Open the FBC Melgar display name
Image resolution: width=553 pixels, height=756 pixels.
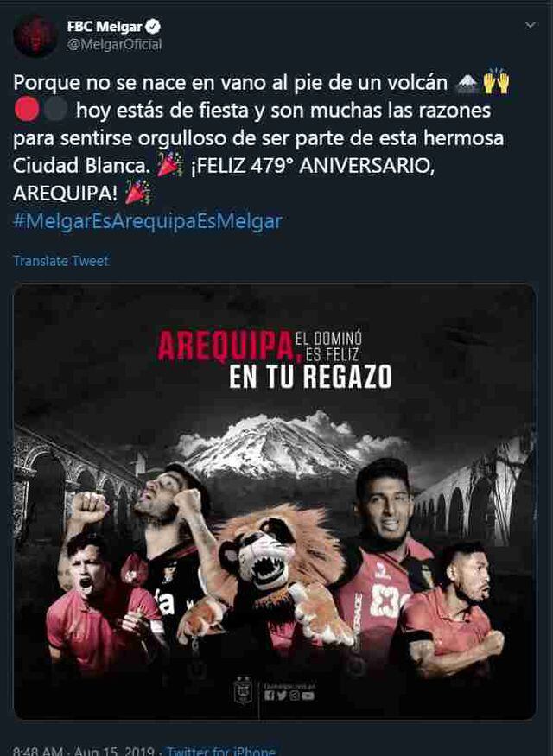(105, 27)
